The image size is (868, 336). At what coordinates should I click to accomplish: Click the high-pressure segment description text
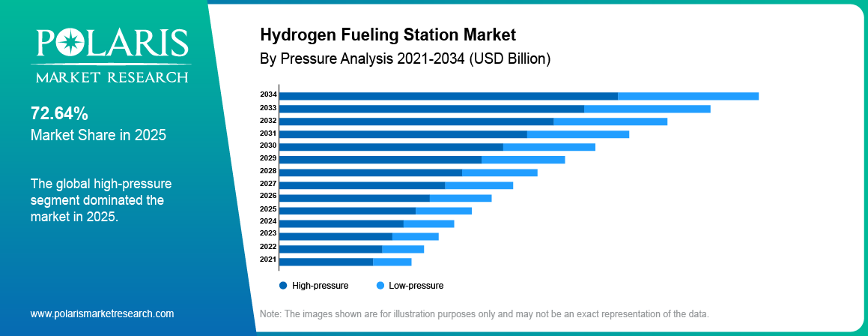tap(101, 200)
